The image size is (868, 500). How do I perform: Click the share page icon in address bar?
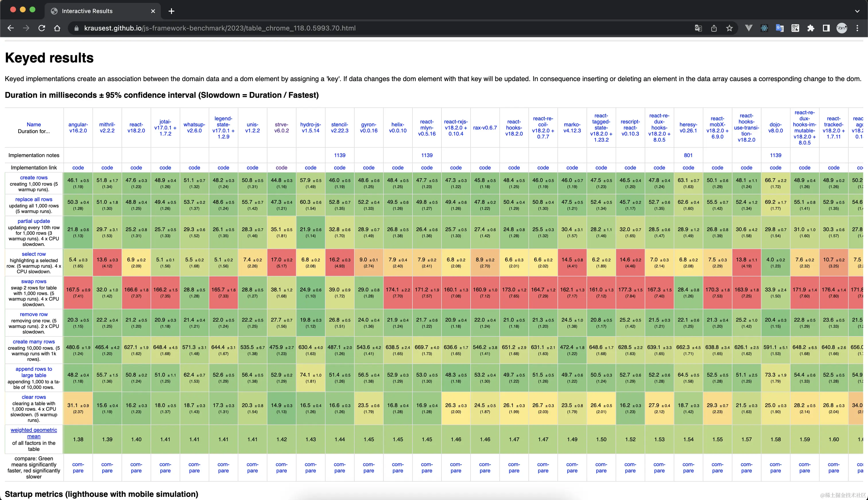tap(714, 28)
